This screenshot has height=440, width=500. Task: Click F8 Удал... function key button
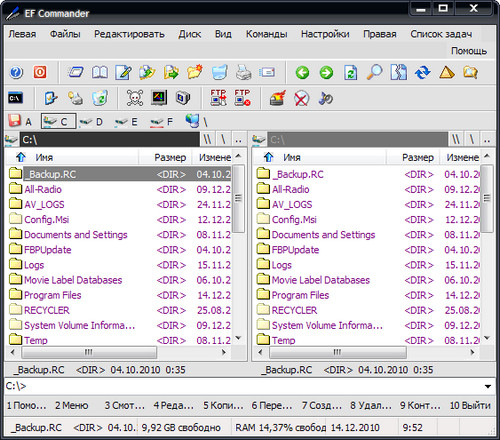point(371,406)
